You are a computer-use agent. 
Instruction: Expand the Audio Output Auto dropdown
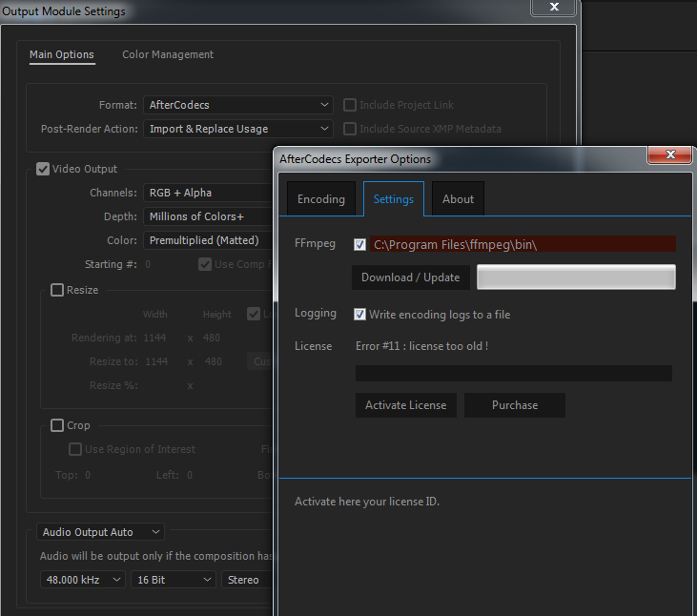[x=100, y=532]
